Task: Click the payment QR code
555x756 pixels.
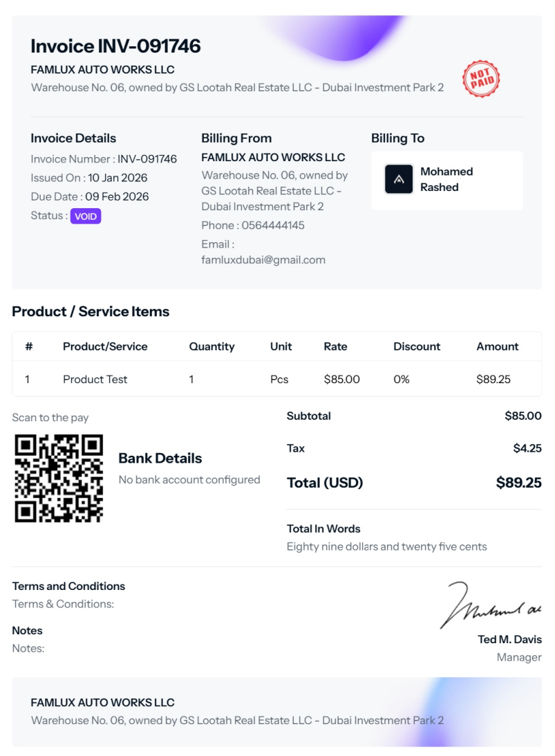Action: tap(59, 478)
